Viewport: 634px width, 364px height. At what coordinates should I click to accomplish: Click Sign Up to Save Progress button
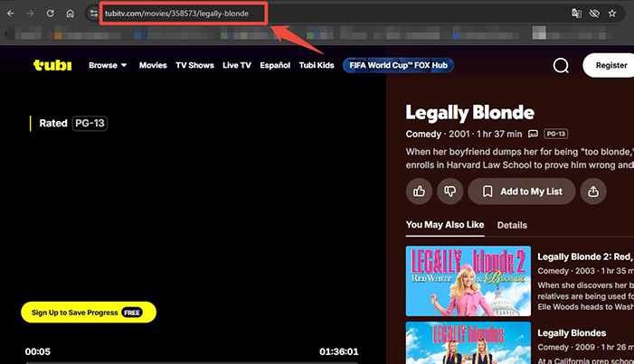click(x=89, y=313)
